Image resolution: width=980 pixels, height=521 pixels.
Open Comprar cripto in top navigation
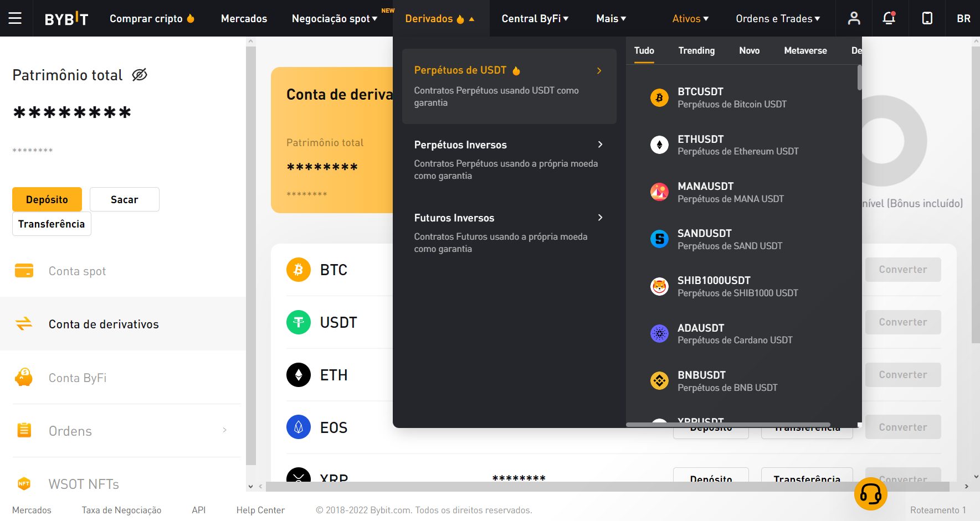[x=152, y=18]
